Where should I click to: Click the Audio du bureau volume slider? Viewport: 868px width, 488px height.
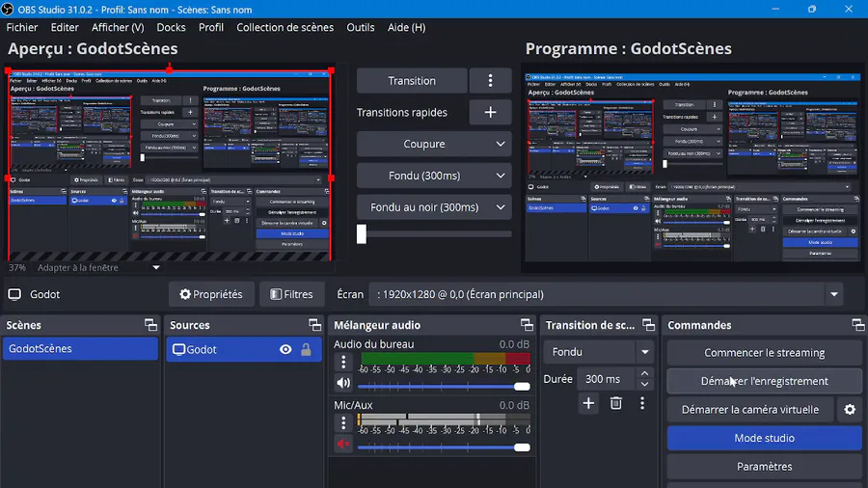tap(444, 386)
